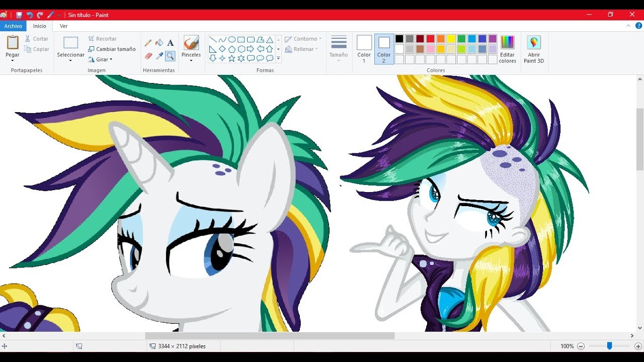Viewport: 644px width, 362px height.
Task: Choose the Rounded rectangle shape
Action: pyautogui.click(x=251, y=40)
